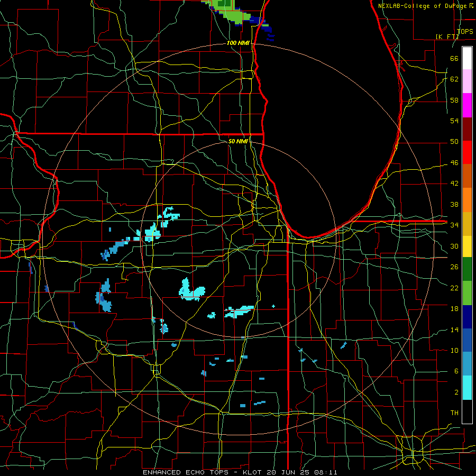Click legend value 22
The height and width of the screenshot is (476, 476).
coord(454,288)
